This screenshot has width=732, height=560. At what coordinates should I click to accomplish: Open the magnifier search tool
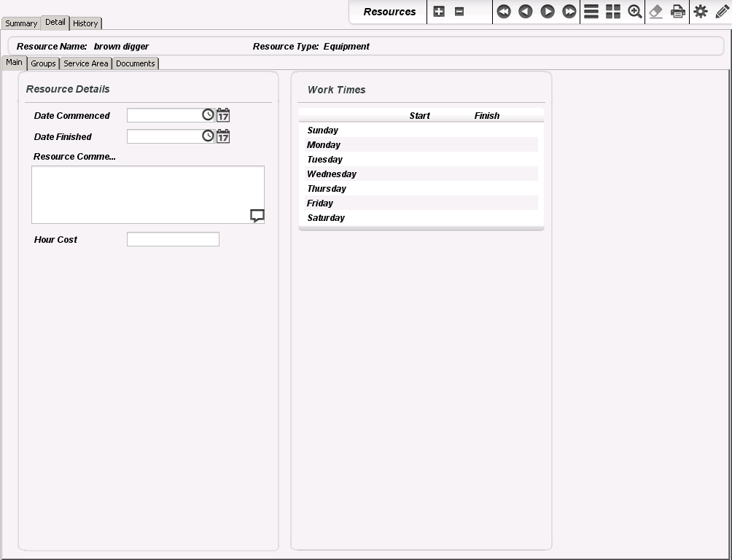tap(635, 12)
